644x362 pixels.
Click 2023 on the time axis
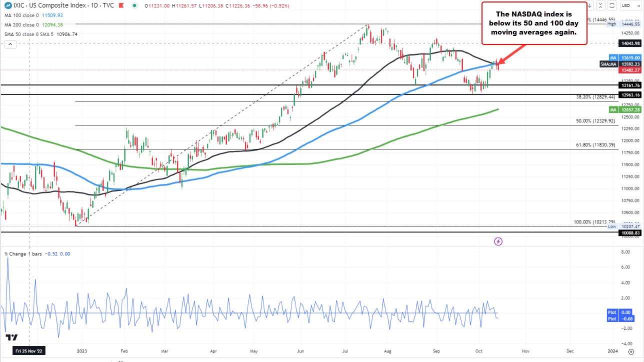point(81,351)
